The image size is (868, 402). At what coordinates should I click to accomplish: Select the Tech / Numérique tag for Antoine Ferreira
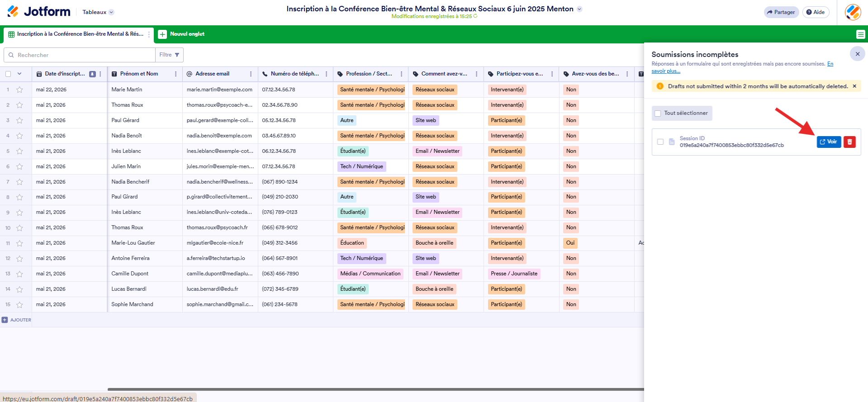pyautogui.click(x=361, y=258)
